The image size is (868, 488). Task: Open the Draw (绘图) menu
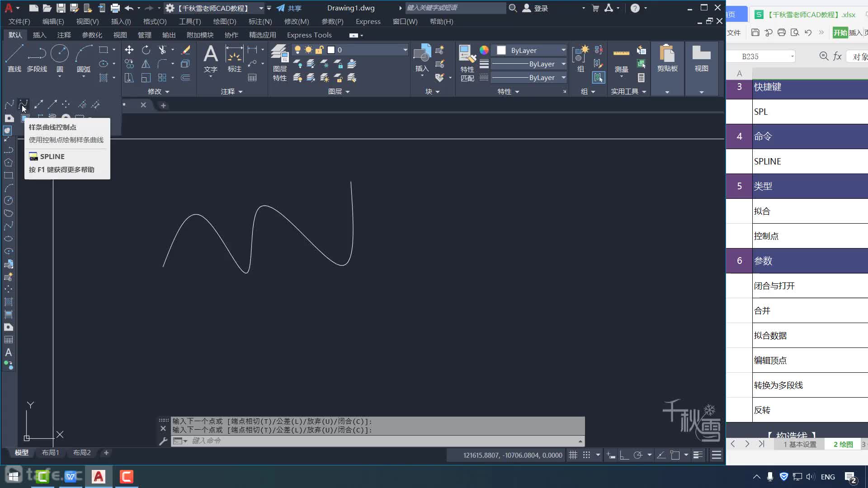[x=225, y=21]
